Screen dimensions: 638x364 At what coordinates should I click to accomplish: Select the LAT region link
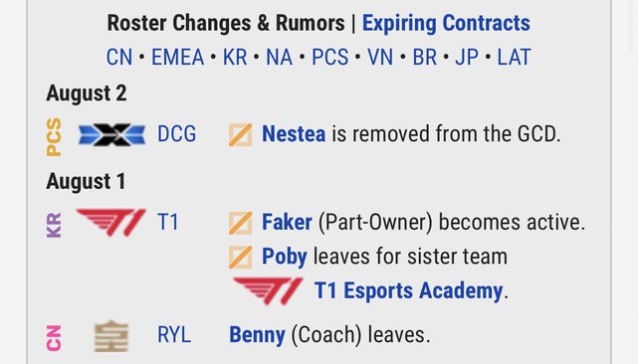(x=514, y=57)
